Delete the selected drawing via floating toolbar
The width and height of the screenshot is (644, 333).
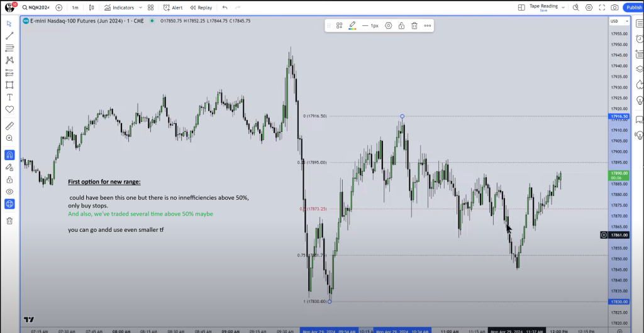coord(414,25)
